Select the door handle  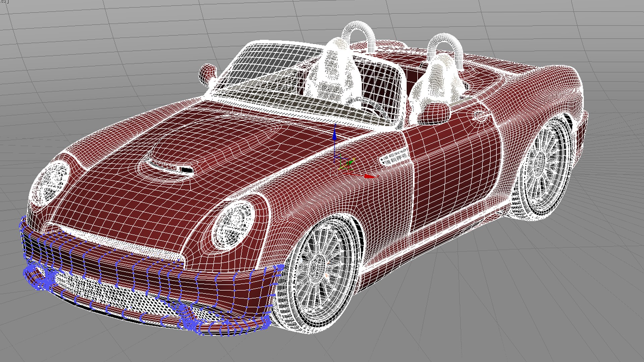click(x=481, y=116)
